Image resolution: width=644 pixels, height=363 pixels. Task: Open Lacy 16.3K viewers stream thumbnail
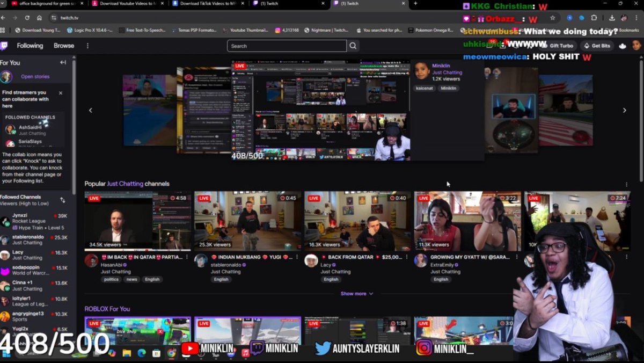click(x=357, y=221)
